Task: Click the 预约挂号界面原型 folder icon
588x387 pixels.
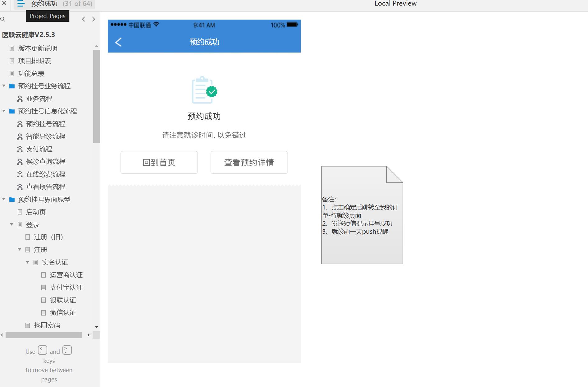Action: 12,199
